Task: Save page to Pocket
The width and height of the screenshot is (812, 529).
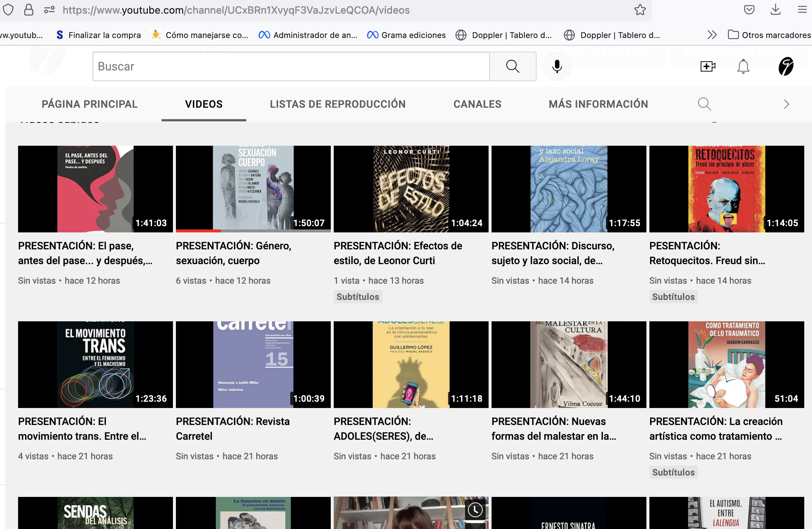Action: click(x=749, y=10)
